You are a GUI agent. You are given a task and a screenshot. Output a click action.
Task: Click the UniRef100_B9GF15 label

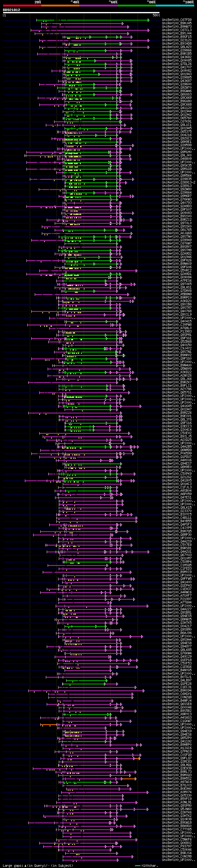tap(177, 37)
